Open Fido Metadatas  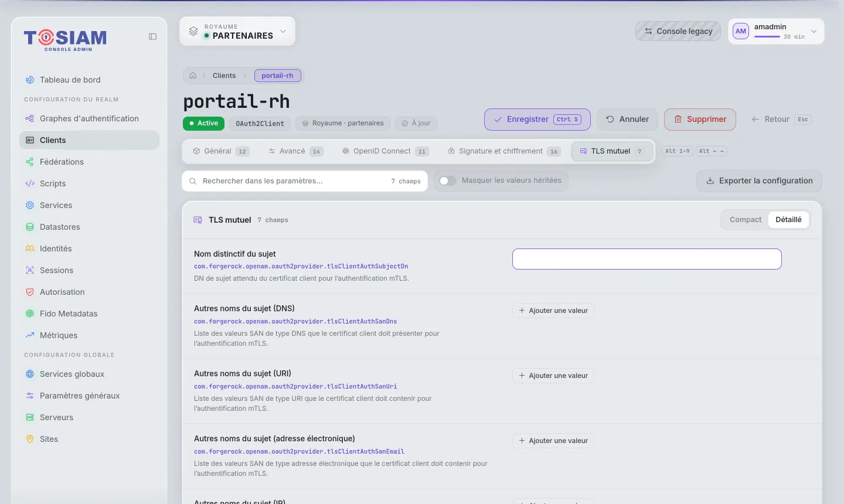point(89,314)
